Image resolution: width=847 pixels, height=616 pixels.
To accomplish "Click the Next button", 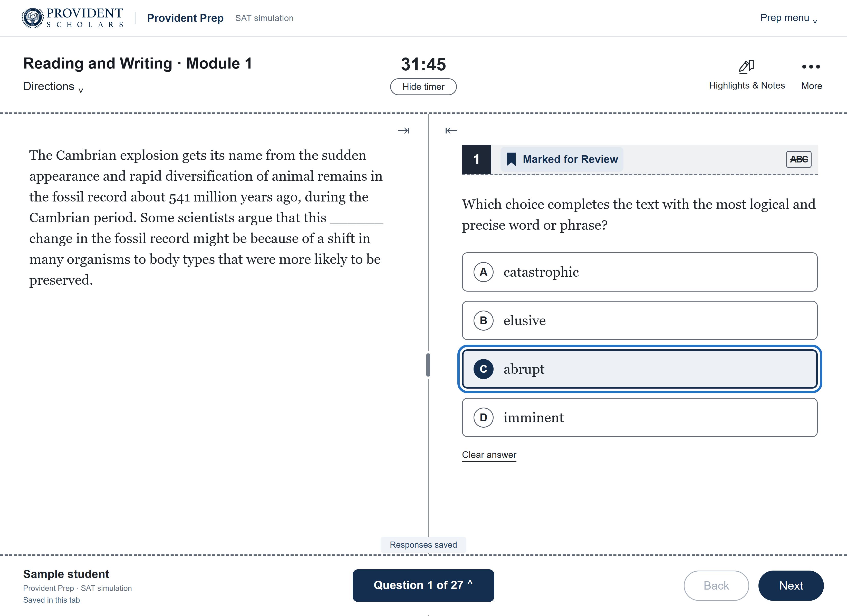I will [x=791, y=585].
